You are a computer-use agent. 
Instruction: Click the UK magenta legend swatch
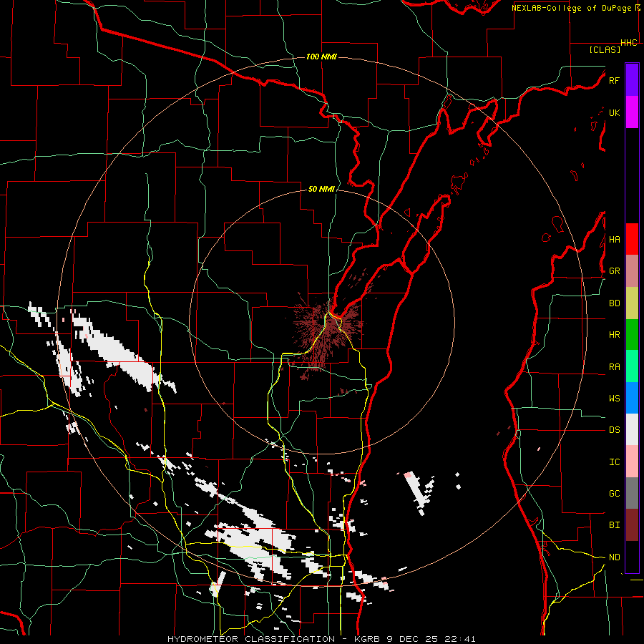click(632, 112)
